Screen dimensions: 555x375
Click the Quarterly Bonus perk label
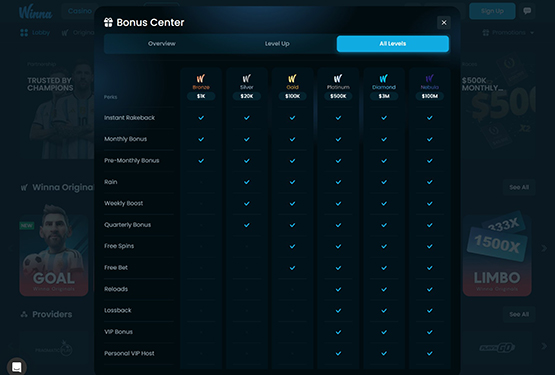127,225
